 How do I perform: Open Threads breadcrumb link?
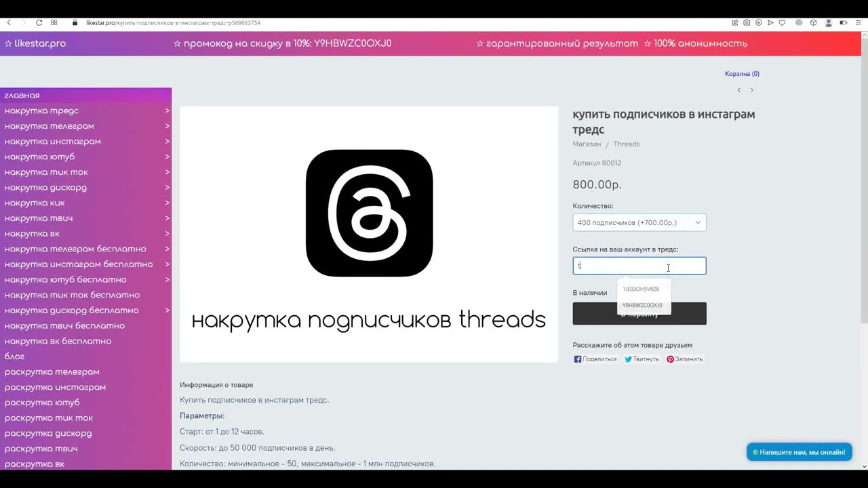627,144
